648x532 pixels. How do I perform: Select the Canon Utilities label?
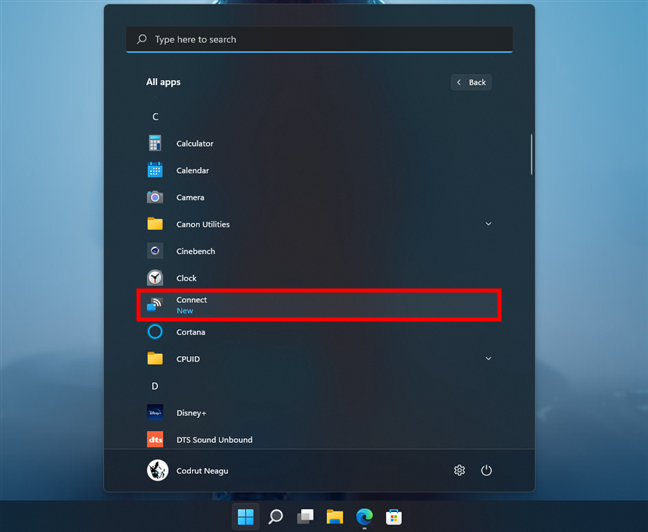click(203, 224)
